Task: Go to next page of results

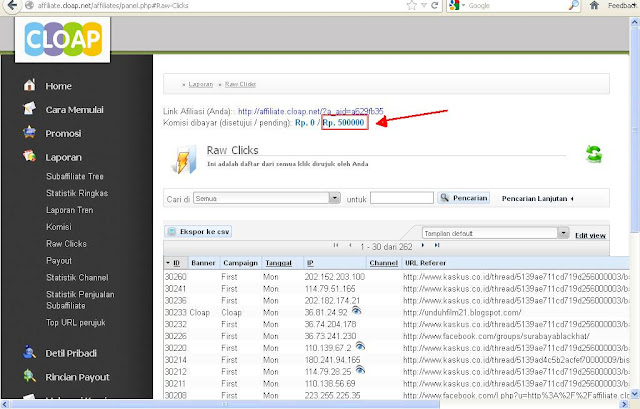Action: 423,245
